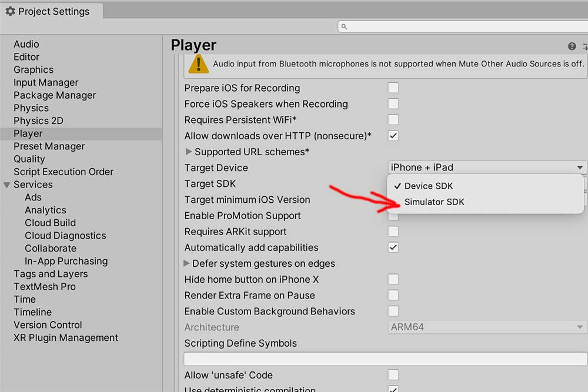Open Collaborate service settings
The width and height of the screenshot is (588, 392).
(51, 248)
